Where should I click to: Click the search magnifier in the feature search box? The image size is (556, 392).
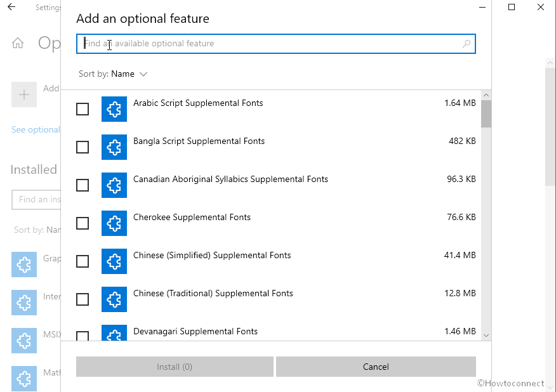467,44
